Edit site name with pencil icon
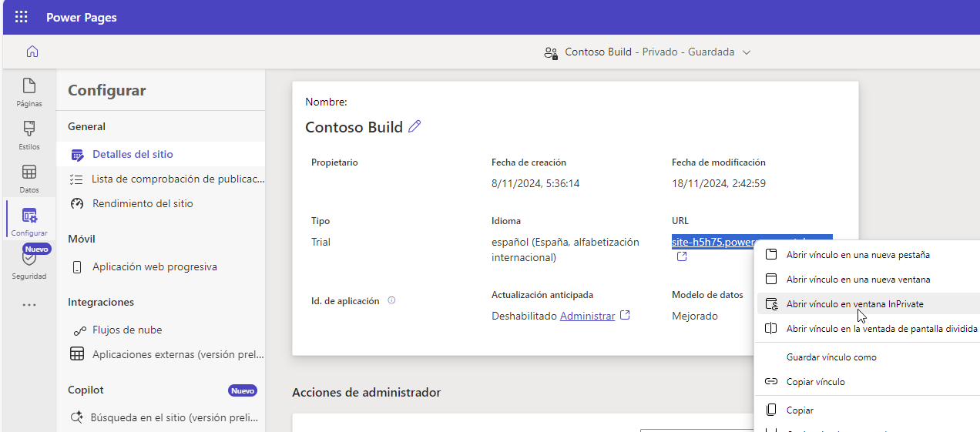980x432 pixels. 414,127
